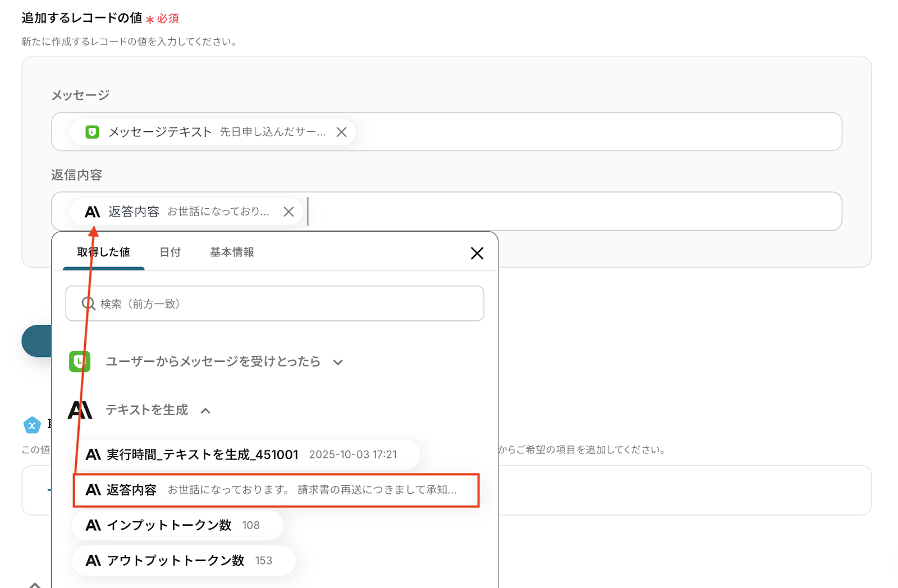The height and width of the screenshot is (588, 898).
Task: Select the インプットトークン数 108 value
Action: tap(177, 525)
